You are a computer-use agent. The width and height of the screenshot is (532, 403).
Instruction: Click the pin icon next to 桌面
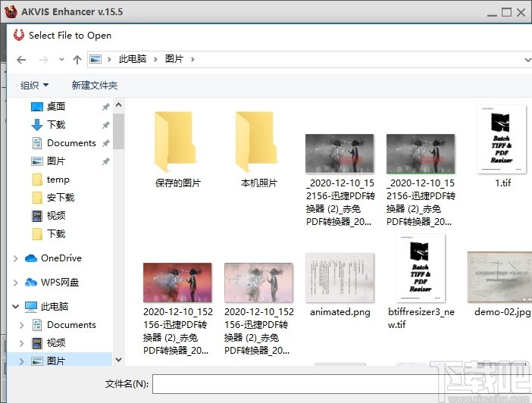tap(106, 108)
